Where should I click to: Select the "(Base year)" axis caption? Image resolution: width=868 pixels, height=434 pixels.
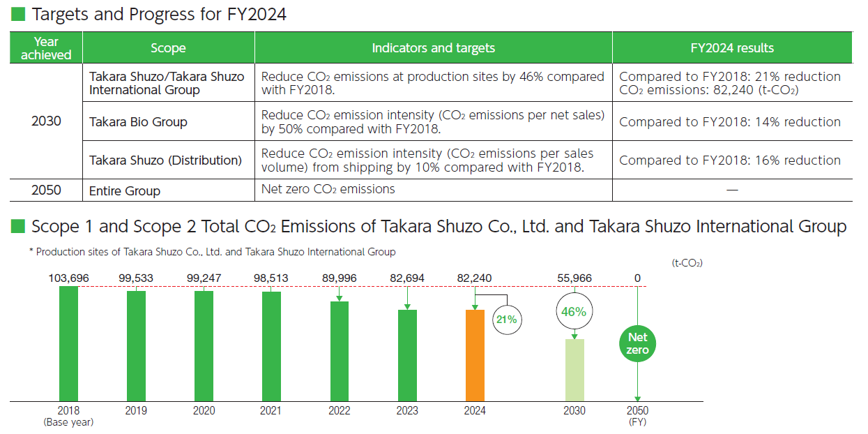click(68, 422)
